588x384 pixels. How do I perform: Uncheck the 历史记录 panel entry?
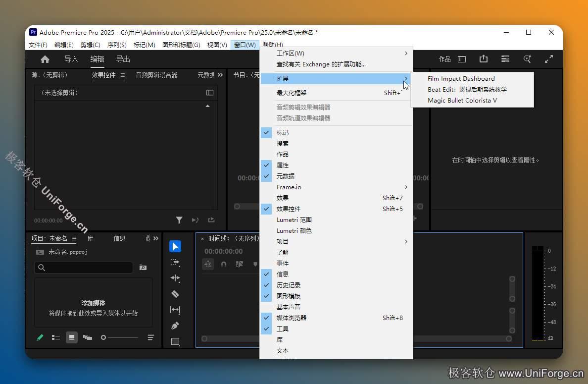click(x=337, y=285)
